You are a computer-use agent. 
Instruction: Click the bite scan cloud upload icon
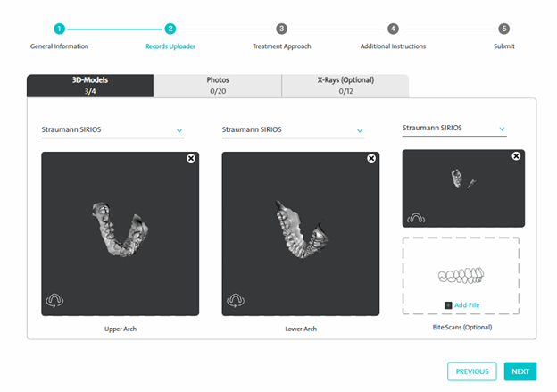415,217
